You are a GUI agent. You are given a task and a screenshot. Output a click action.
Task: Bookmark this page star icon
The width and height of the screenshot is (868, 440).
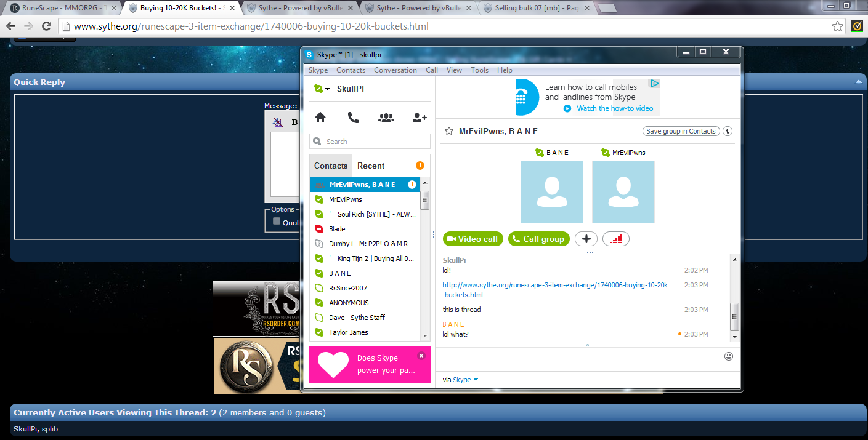tap(837, 26)
